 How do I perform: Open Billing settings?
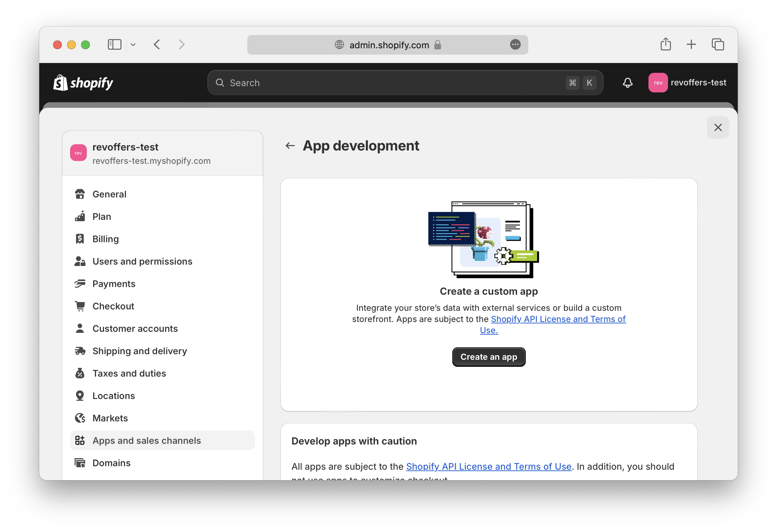click(x=105, y=239)
